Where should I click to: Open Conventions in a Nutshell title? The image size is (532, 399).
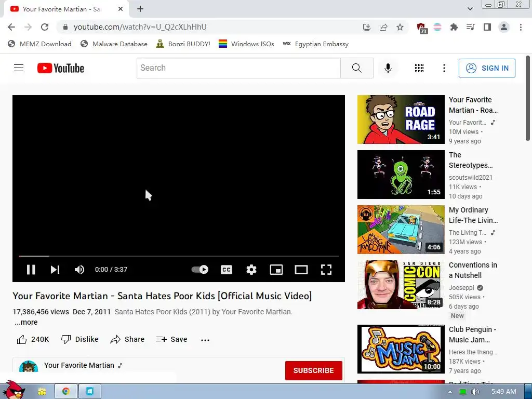(473, 270)
